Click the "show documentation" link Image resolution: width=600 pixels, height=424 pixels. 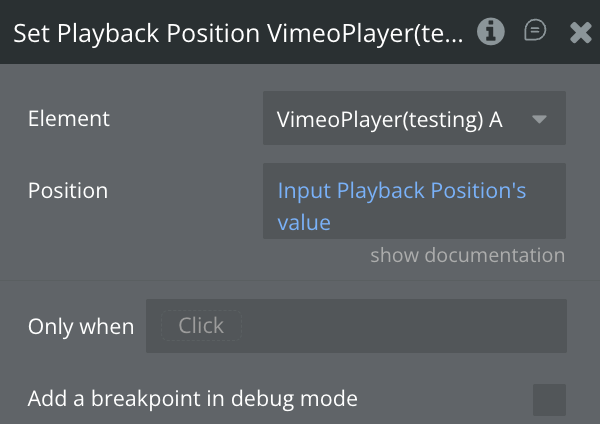tap(467, 255)
